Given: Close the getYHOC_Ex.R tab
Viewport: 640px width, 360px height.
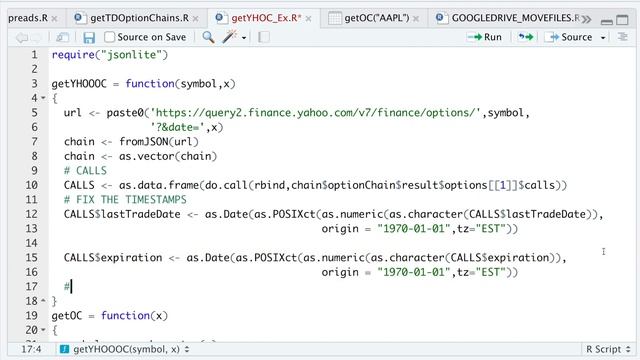Looking at the screenshot, I should (309, 19).
